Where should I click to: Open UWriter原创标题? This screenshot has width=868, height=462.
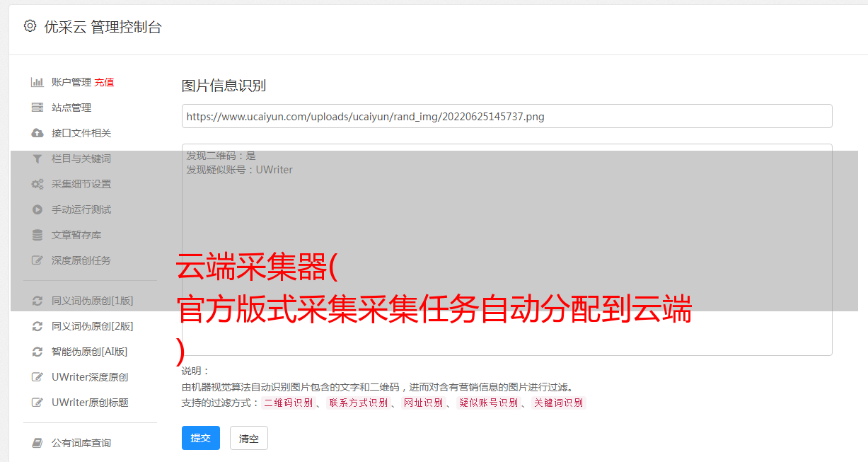pyautogui.click(x=90, y=403)
